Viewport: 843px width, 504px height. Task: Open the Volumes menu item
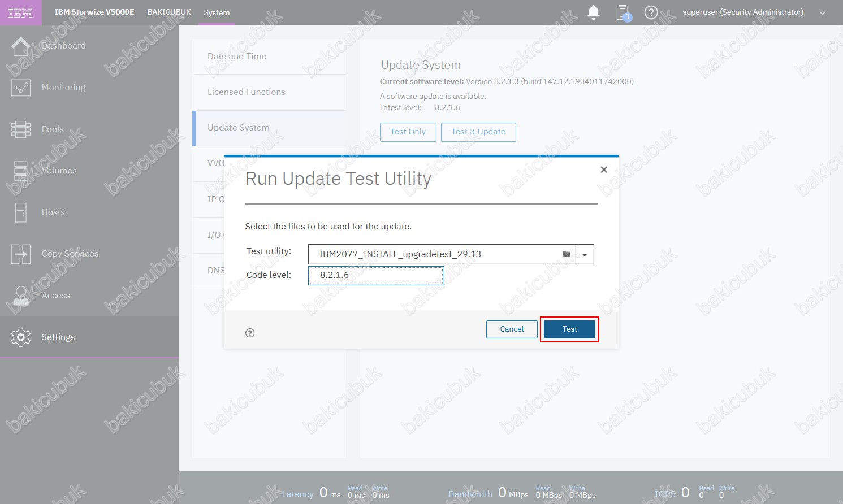pyautogui.click(x=59, y=171)
